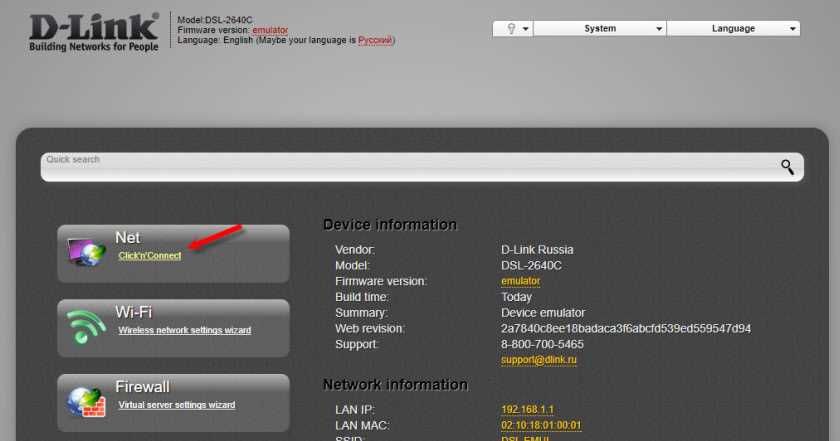840x441 pixels.
Task: Click the Firewall globe icon
Action: (86, 402)
